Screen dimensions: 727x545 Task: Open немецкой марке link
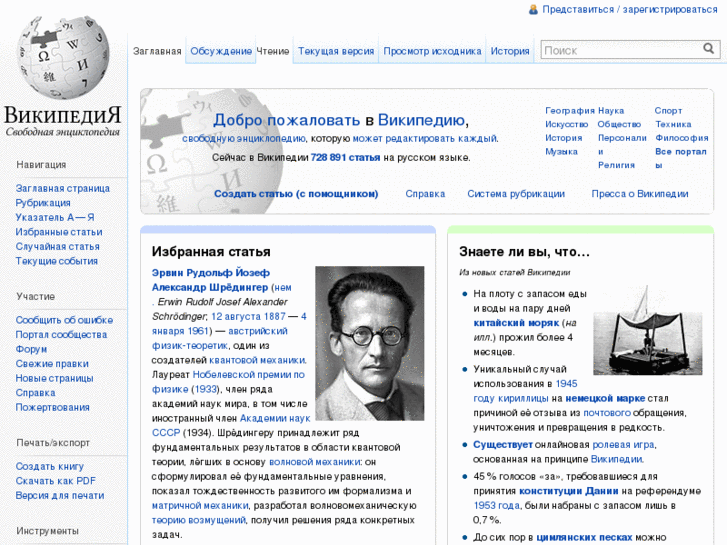coord(605,398)
